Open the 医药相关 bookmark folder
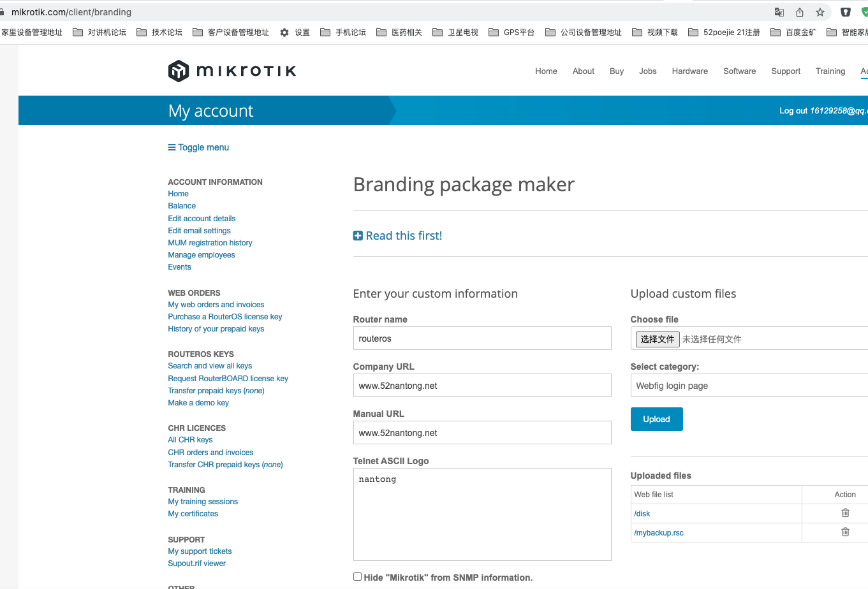Image resolution: width=868 pixels, height=589 pixels. [399, 33]
